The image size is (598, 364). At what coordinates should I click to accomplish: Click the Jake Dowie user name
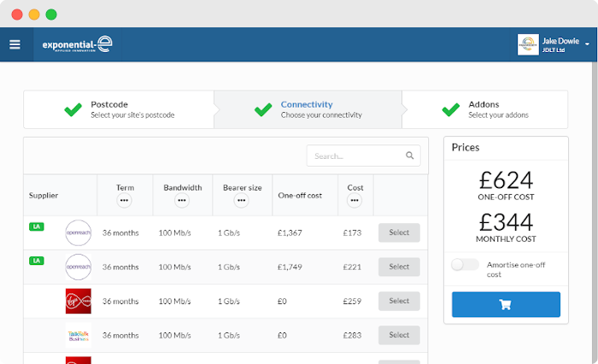(560, 41)
